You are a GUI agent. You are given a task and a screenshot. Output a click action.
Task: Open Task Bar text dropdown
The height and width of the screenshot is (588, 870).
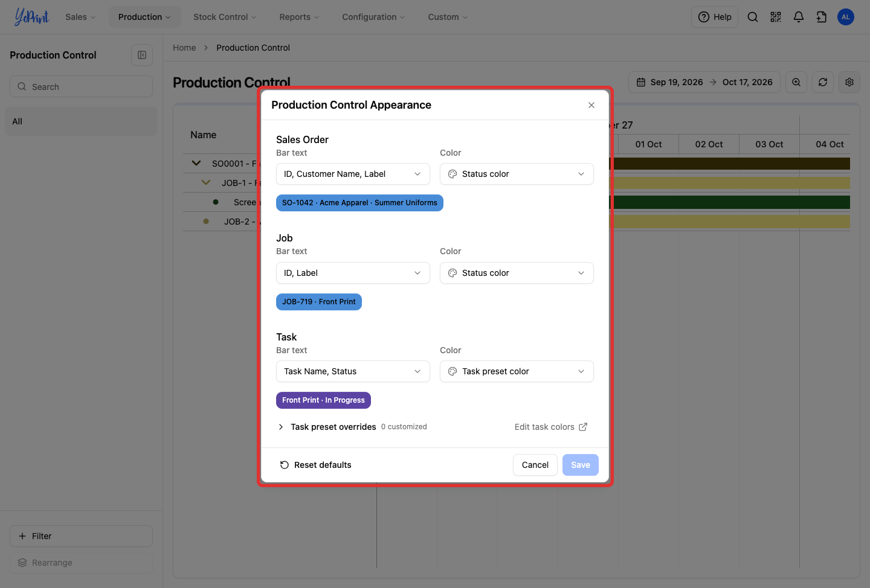click(353, 371)
